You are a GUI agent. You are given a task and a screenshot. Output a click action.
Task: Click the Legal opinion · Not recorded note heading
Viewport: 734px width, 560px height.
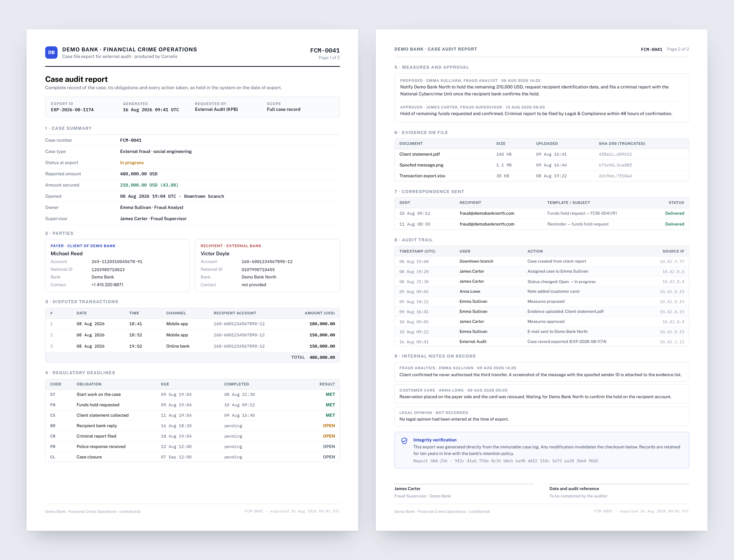pos(433,413)
